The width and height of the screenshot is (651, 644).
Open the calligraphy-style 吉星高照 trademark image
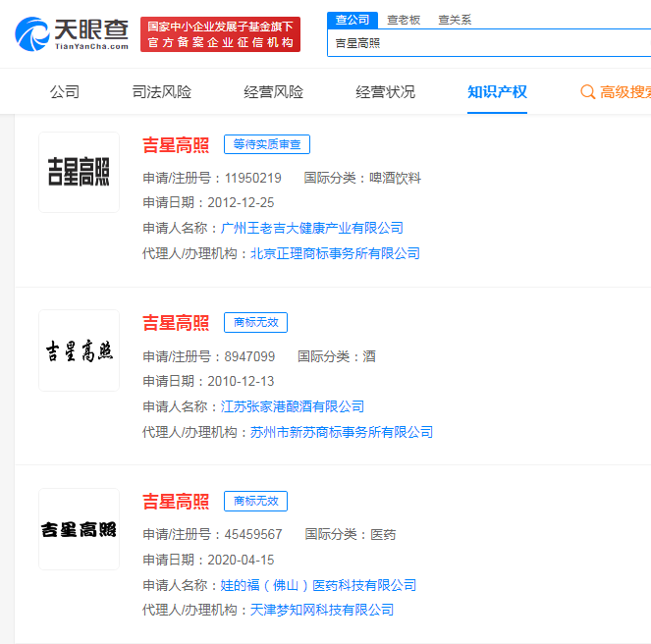(79, 350)
